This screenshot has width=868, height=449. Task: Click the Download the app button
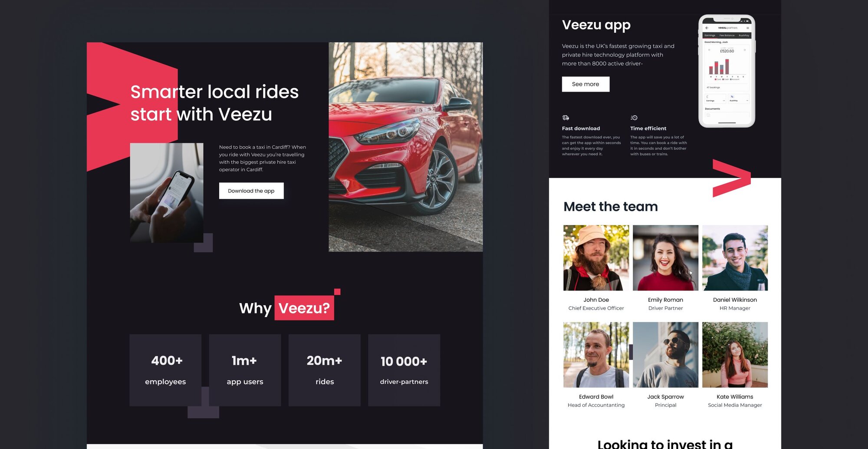(251, 191)
